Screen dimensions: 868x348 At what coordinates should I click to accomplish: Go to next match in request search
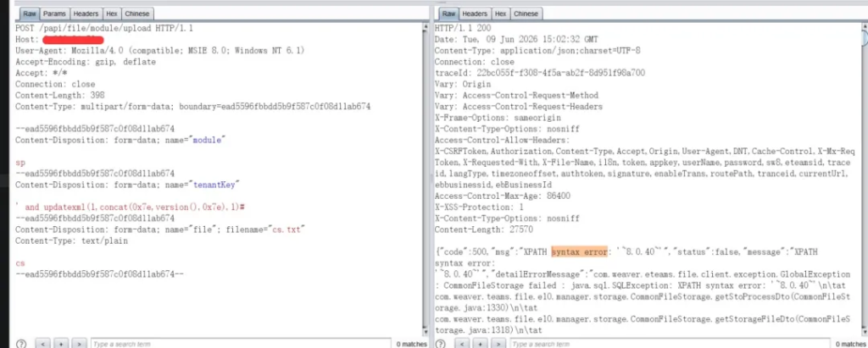pyautogui.click(x=79, y=344)
